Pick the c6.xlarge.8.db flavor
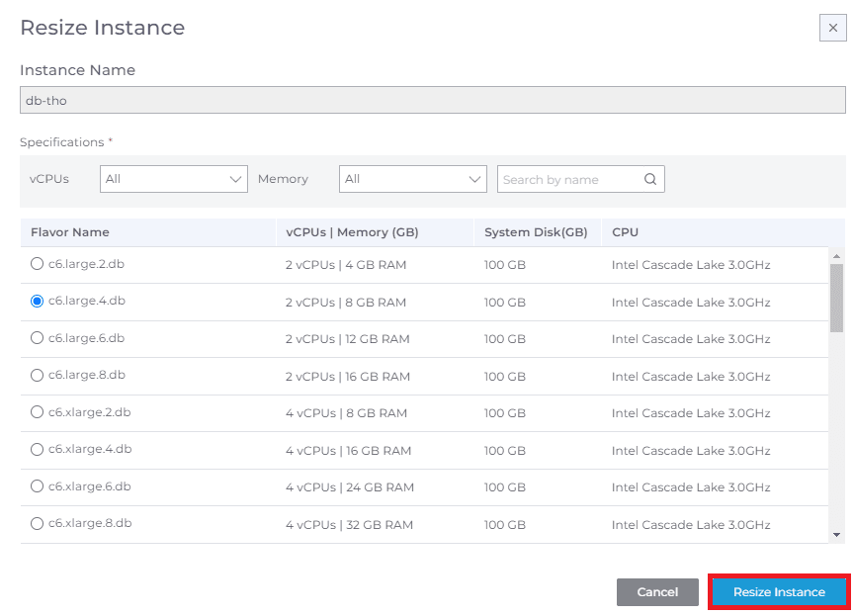854x616 pixels. pyautogui.click(x=38, y=523)
